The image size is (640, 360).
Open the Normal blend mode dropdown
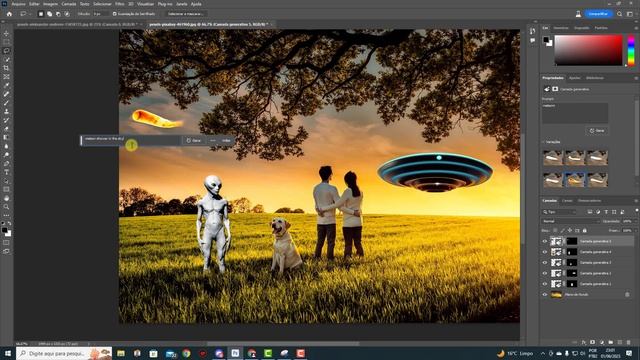(x=571, y=221)
